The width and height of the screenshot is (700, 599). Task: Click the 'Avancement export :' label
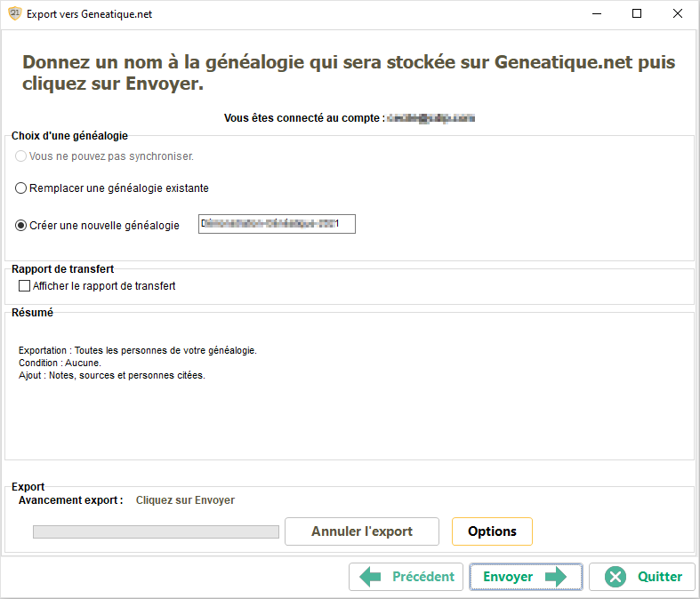tap(70, 500)
